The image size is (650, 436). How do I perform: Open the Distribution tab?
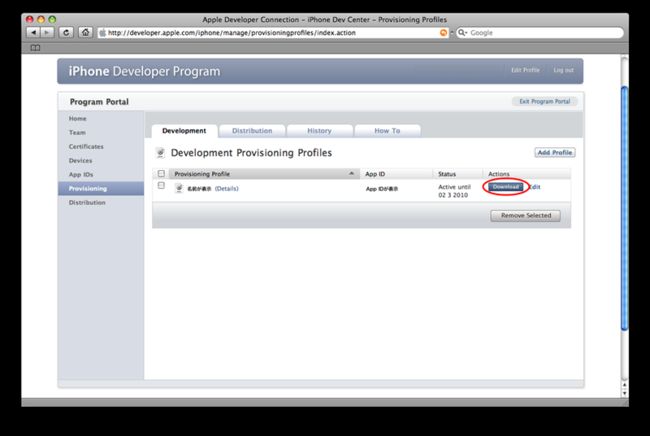coord(252,131)
